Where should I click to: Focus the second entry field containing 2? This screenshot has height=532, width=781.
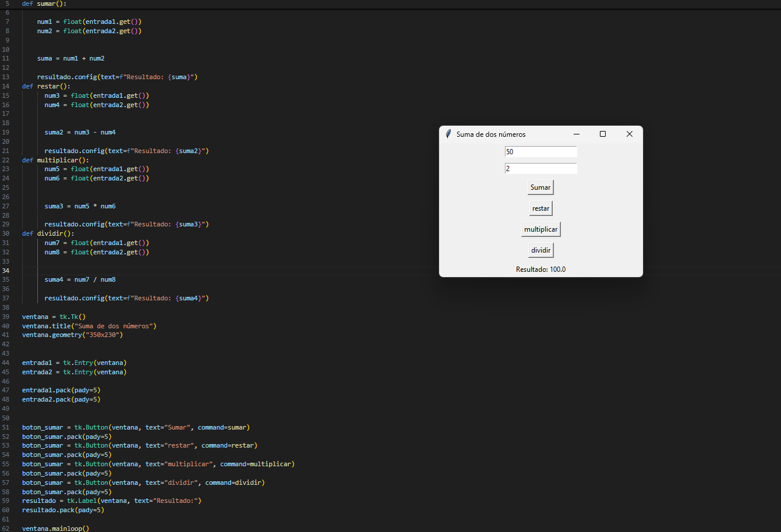[540, 169]
